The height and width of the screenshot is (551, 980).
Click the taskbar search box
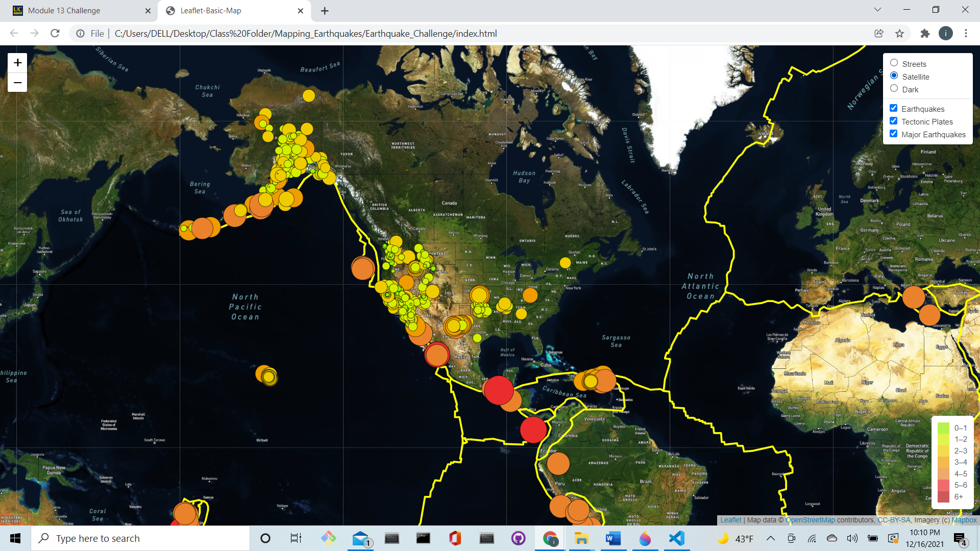click(x=140, y=538)
